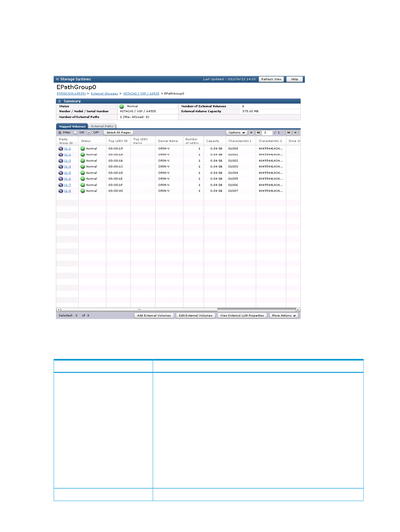
Task: Click parity group icon for E1-2
Action: coord(61,155)
